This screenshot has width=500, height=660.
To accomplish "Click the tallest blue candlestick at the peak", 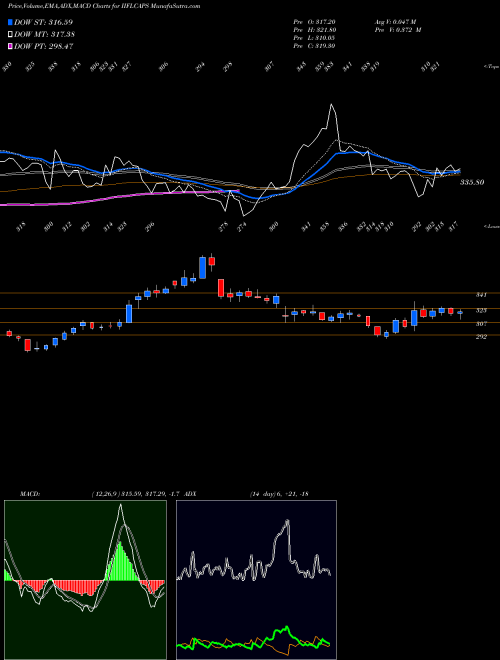I will tap(202, 268).
